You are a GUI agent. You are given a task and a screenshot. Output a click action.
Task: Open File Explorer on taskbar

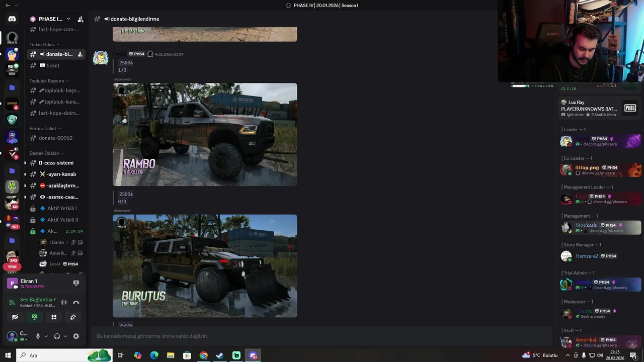click(171, 355)
